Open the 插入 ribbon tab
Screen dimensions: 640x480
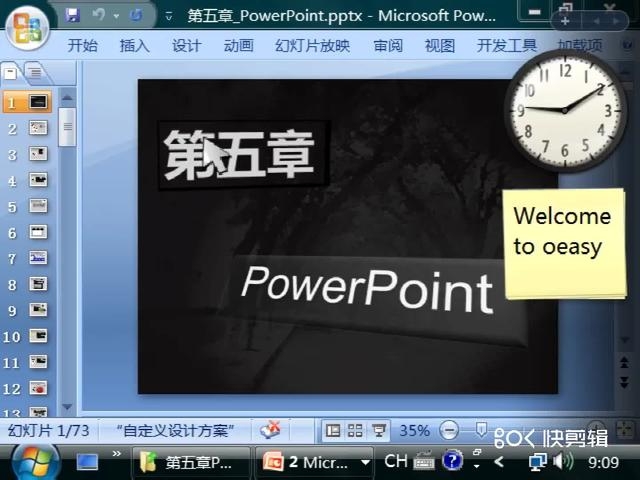134,45
